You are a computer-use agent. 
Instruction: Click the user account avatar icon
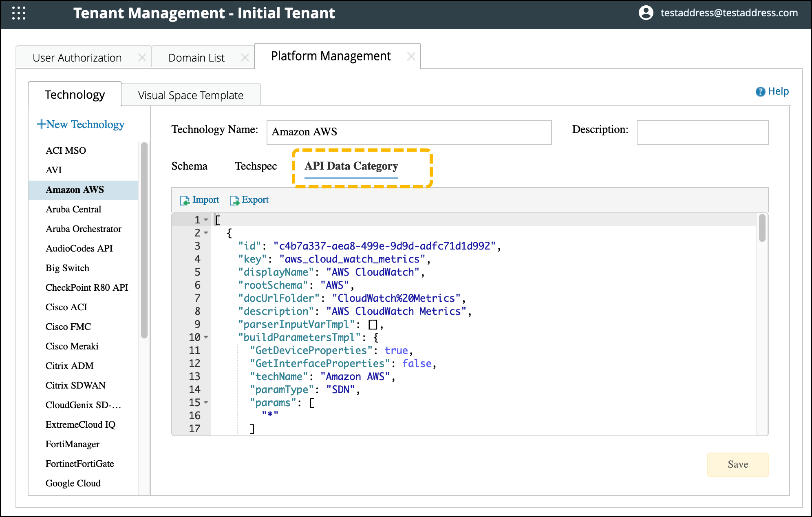click(646, 13)
